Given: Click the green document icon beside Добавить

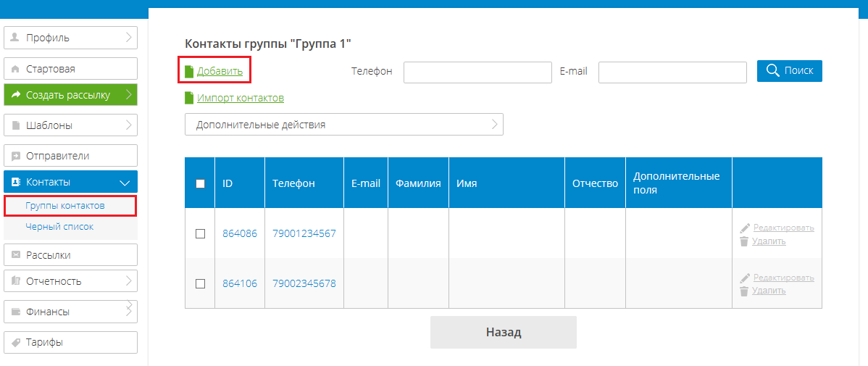Looking at the screenshot, I should (x=189, y=71).
